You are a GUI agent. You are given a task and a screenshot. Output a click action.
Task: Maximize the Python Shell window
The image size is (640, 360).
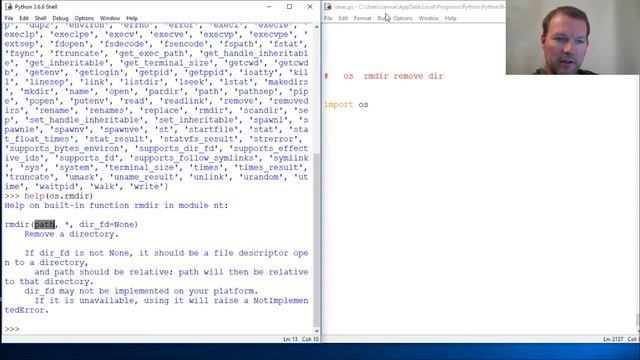(x=289, y=7)
